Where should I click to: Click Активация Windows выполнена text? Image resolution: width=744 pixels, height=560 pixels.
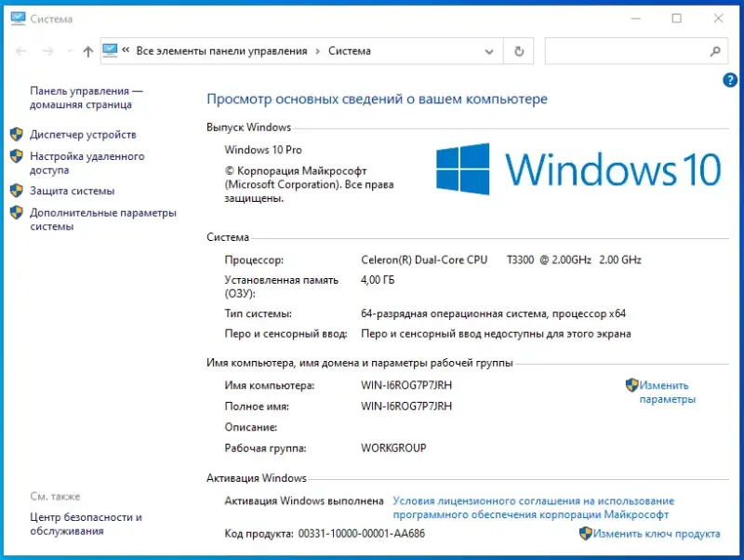click(x=304, y=500)
